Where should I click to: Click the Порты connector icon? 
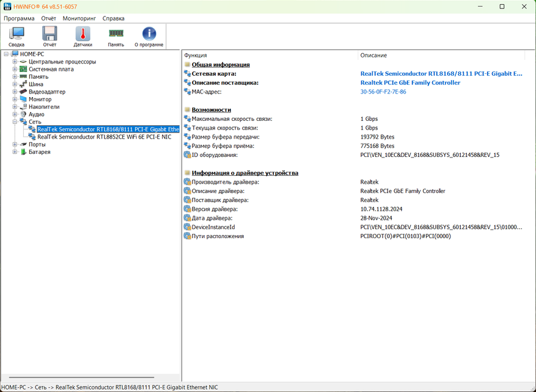point(23,145)
